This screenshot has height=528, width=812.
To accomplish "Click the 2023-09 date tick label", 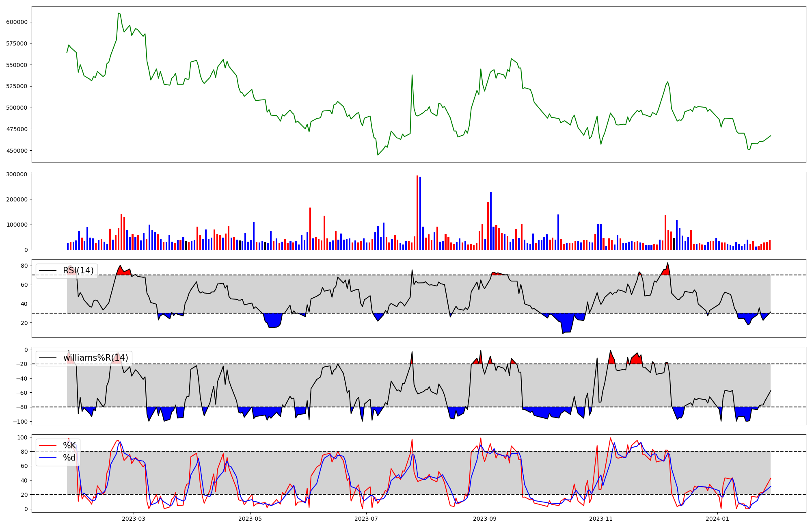I will click(485, 519).
